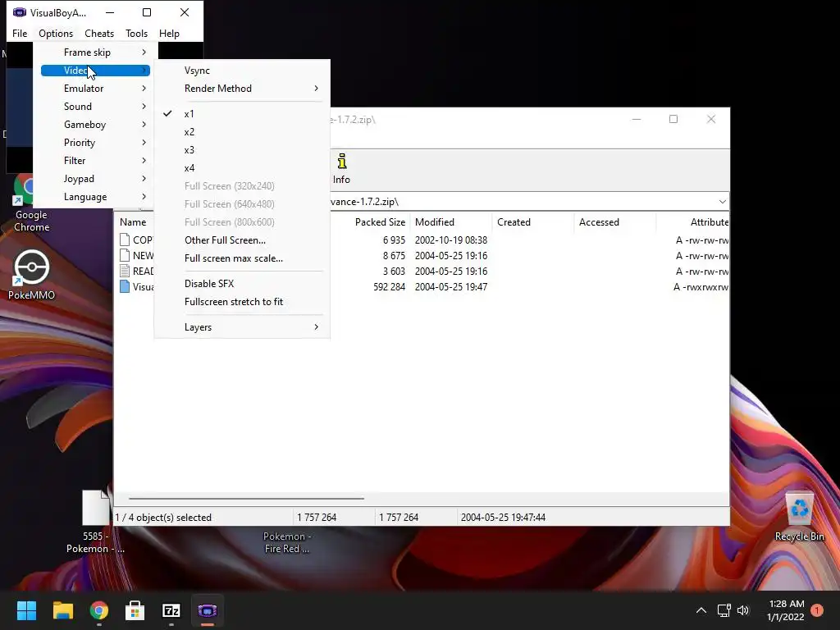This screenshot has height=630, width=840.
Task: Switch to VisualBoyAdvance in the taskbar
Action: 208,610
